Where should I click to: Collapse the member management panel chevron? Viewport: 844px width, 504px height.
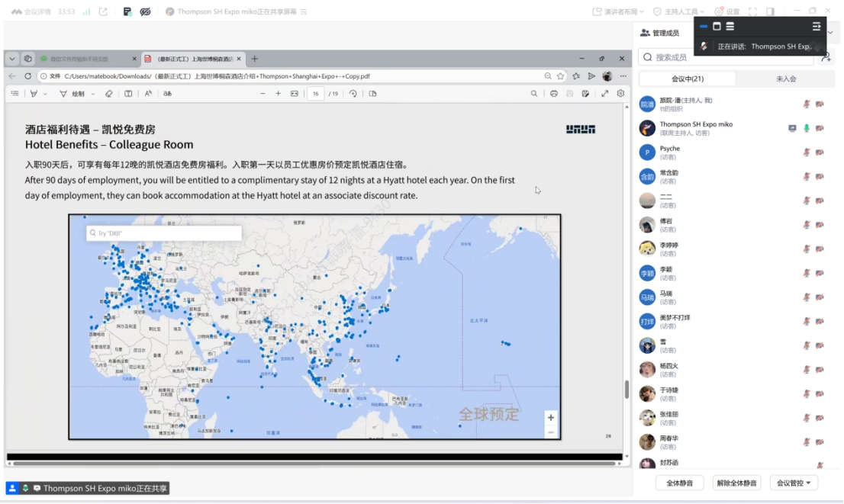[x=830, y=33]
